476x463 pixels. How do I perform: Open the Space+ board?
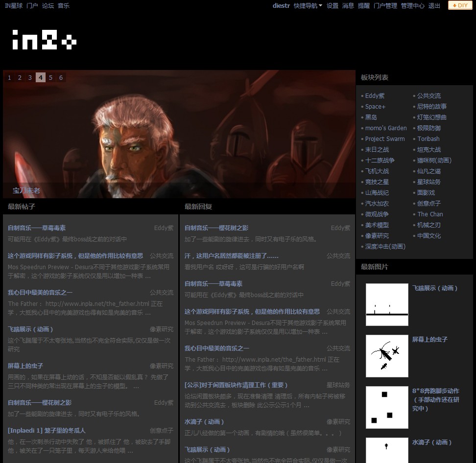point(375,107)
